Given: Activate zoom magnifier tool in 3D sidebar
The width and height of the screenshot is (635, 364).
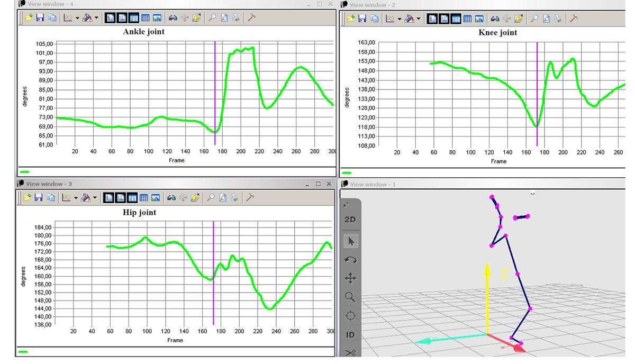Looking at the screenshot, I should pyautogui.click(x=350, y=297).
